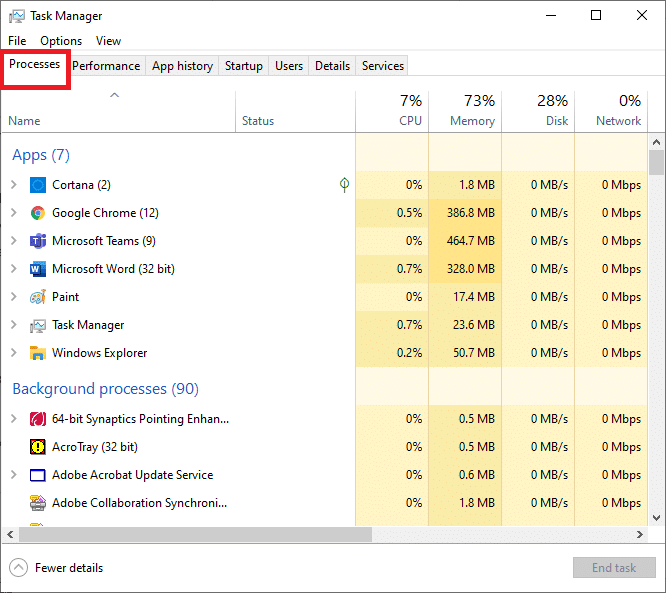Click the Windows Explorer folder icon
The width and height of the screenshot is (666, 593).
pos(38,353)
